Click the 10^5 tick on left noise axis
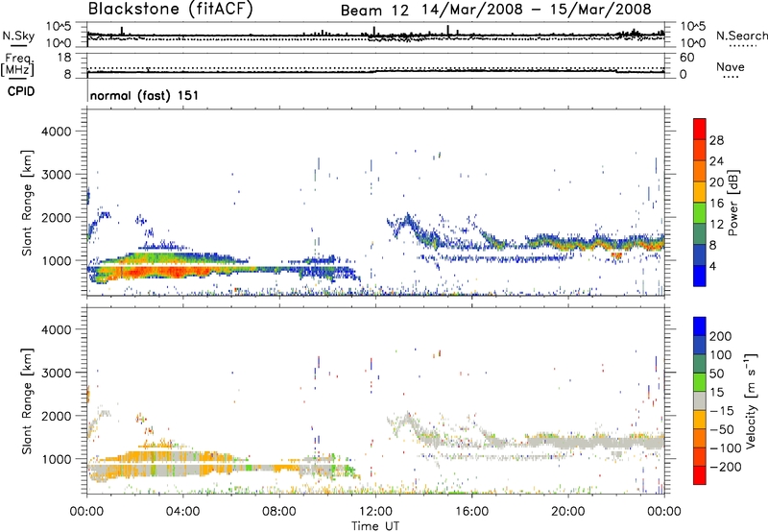The image size is (768, 532). 60,26
